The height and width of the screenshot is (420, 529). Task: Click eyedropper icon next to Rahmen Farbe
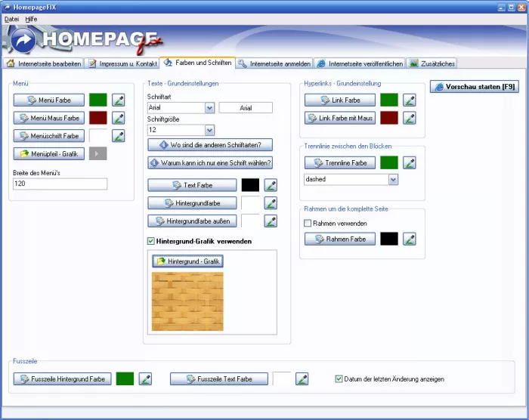[410, 239]
